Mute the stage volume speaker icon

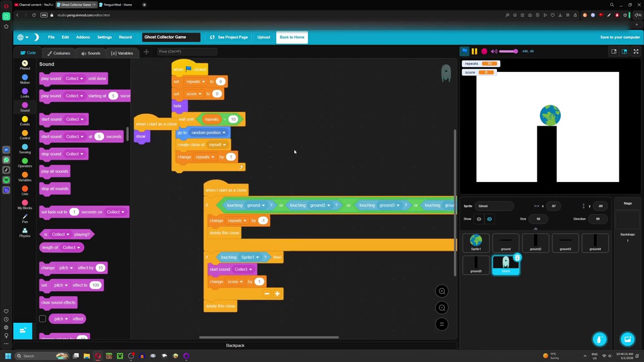coord(494,51)
